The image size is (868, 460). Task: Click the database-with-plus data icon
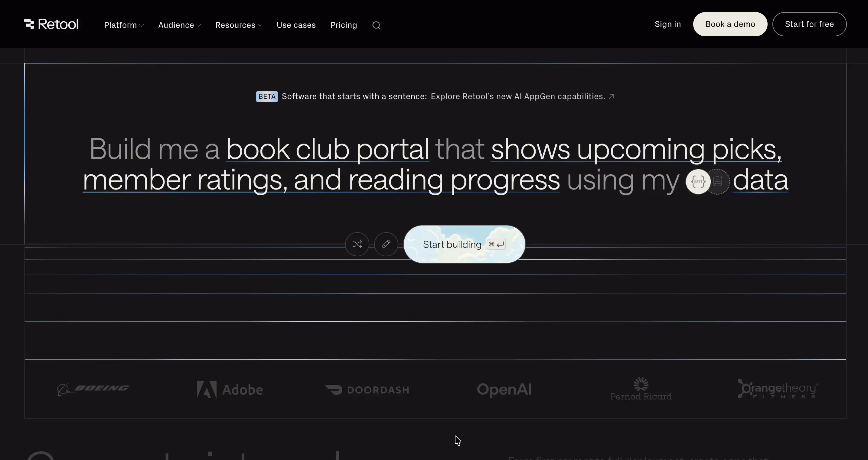point(717,182)
